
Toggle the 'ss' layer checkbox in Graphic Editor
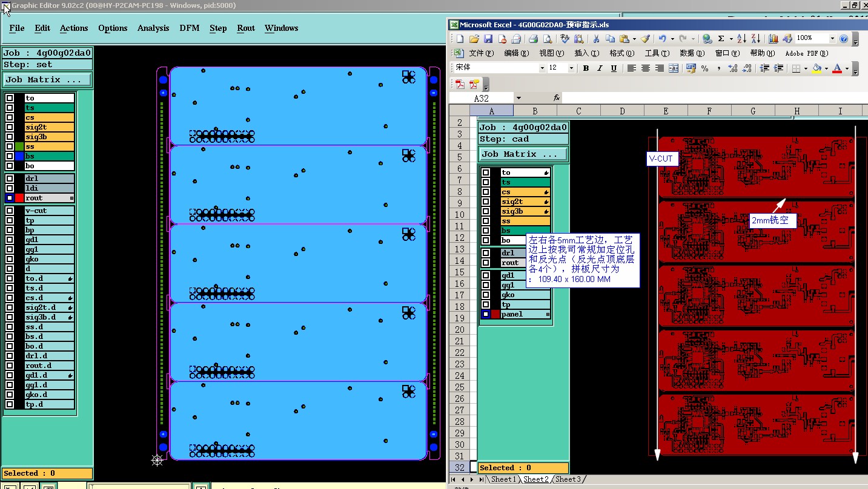click(x=10, y=146)
